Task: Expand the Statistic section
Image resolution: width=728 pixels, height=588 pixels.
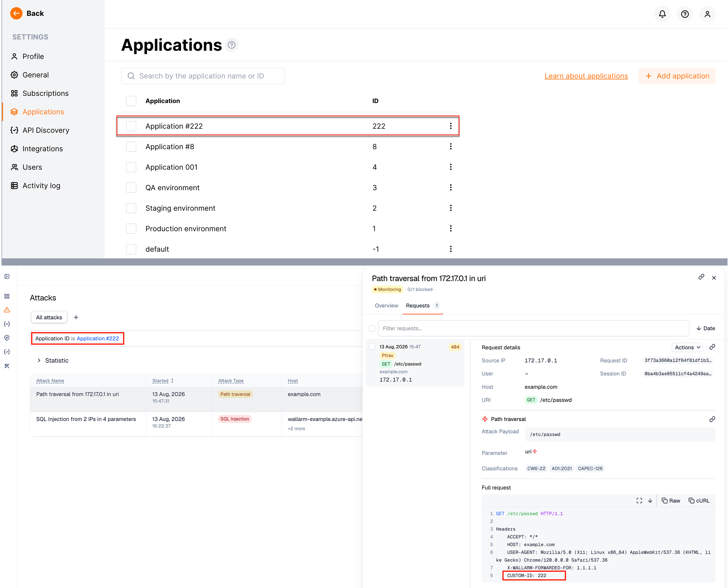Action: pyautogui.click(x=53, y=360)
